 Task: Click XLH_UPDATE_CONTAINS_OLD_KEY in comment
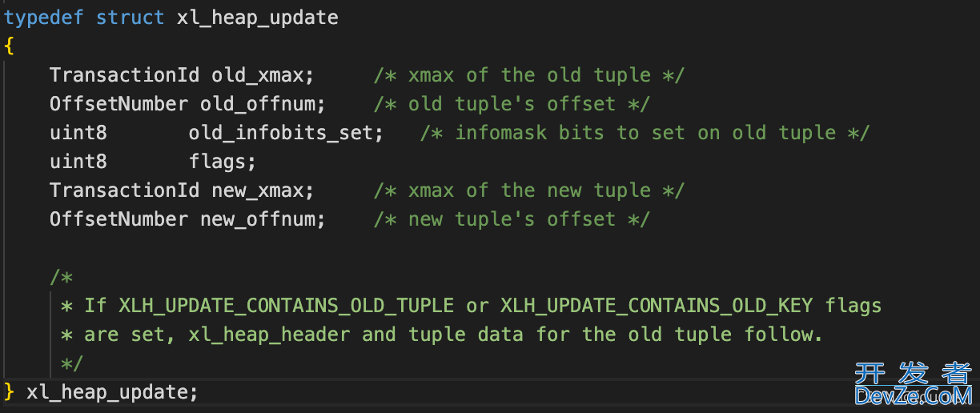point(657,306)
